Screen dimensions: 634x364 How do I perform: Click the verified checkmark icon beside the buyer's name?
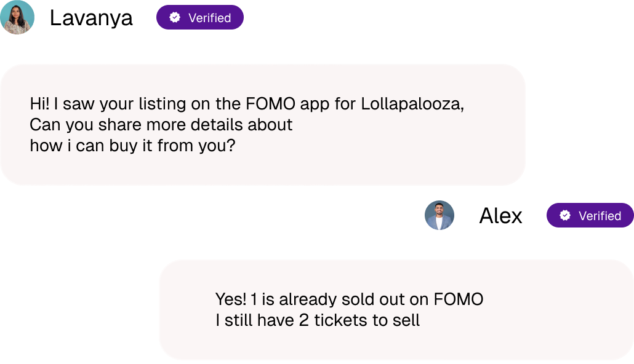[x=174, y=17]
